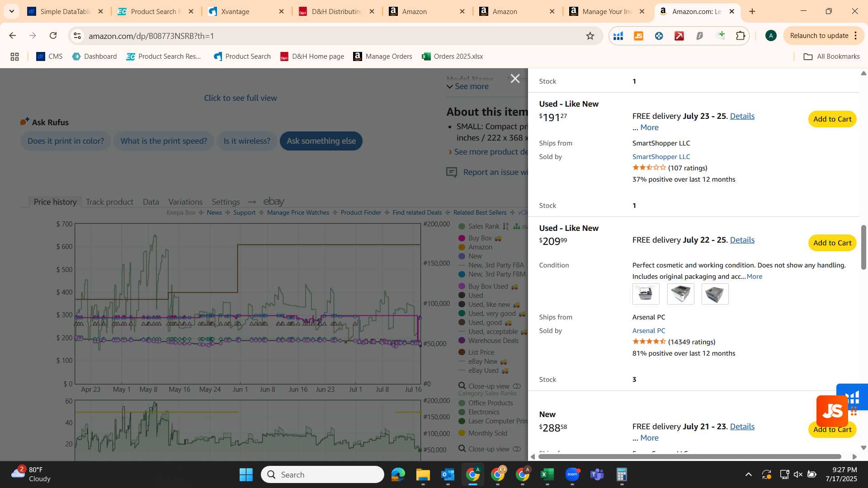Click the site info icon in address bar
The image size is (868, 488).
tap(77, 36)
